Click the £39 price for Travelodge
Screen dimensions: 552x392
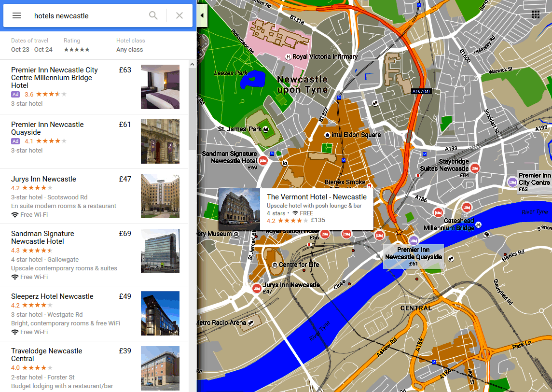click(x=125, y=351)
